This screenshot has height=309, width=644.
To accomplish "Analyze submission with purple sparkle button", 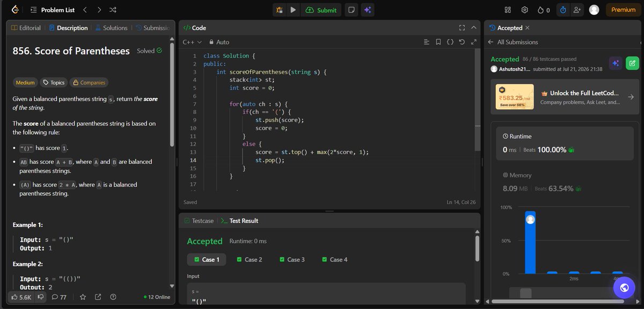I will (616, 63).
